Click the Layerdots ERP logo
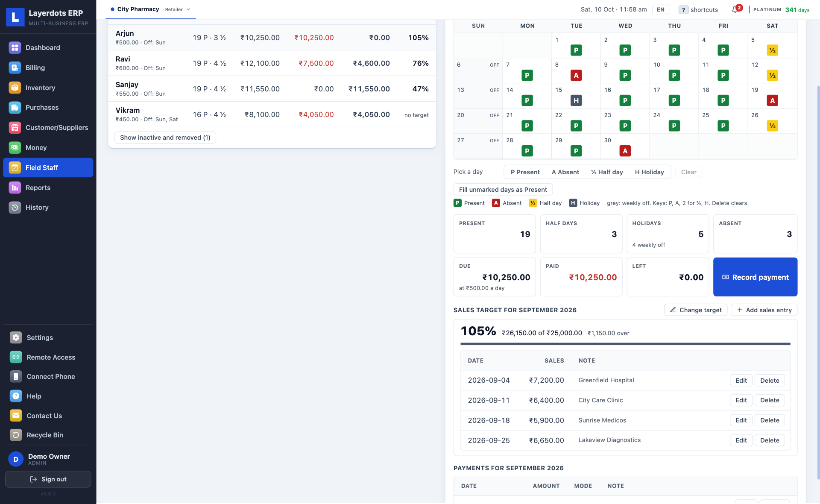Screen dimensions: 820x504 click(x=15, y=17)
